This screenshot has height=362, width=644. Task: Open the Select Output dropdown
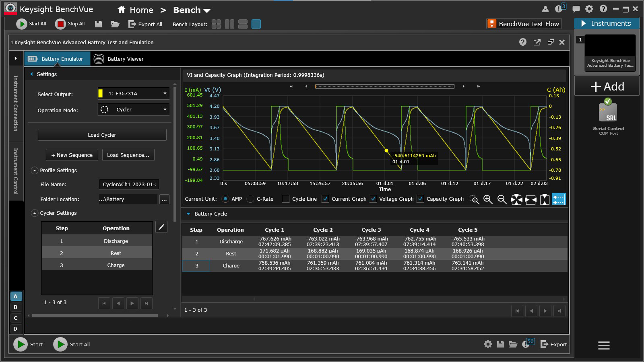click(x=133, y=93)
